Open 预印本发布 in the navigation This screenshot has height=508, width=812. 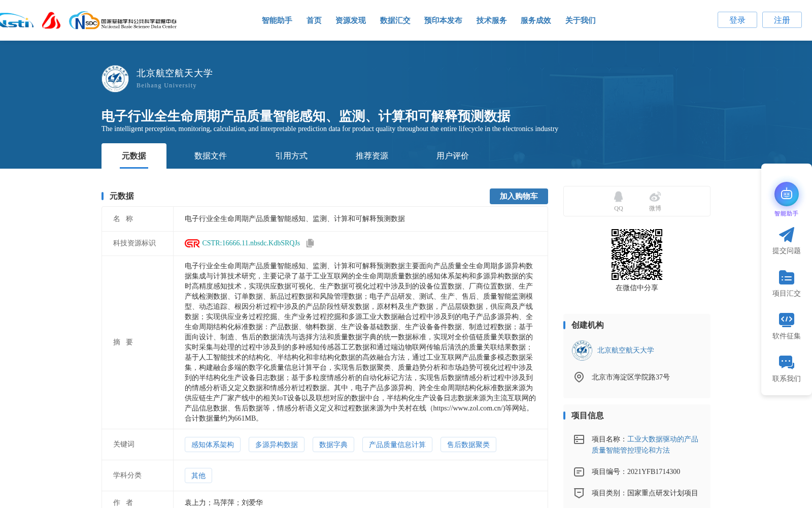[443, 20]
